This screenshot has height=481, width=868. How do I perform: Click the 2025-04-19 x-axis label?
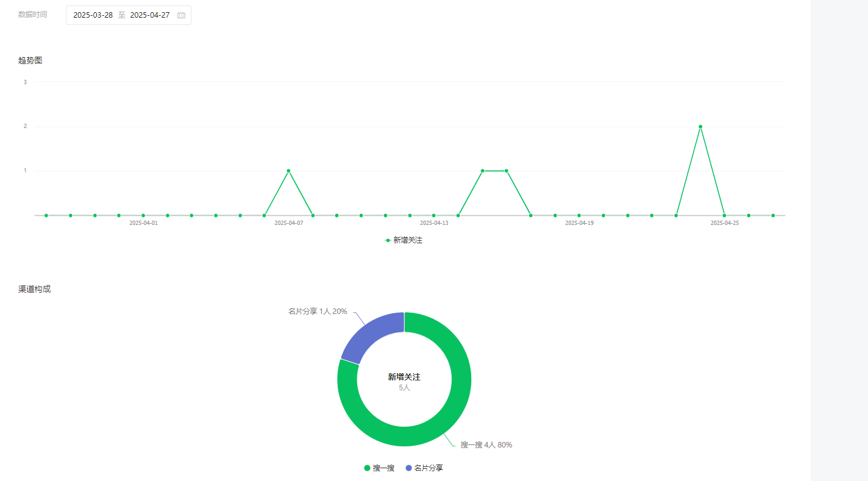tap(579, 223)
